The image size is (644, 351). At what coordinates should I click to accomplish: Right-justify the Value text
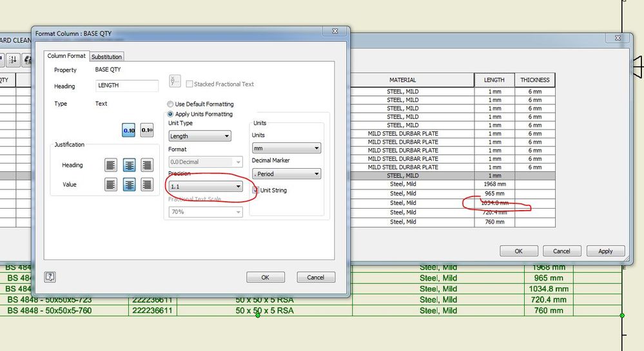point(146,184)
